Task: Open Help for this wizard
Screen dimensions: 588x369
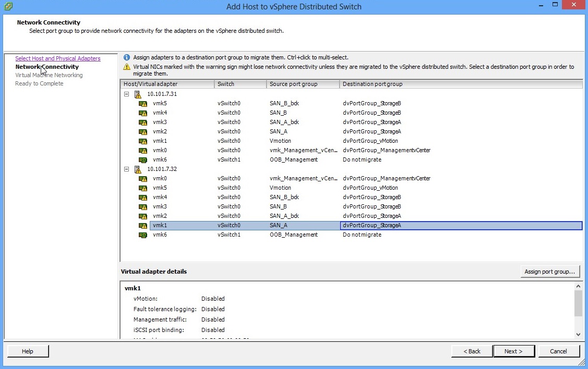Action: [28, 351]
